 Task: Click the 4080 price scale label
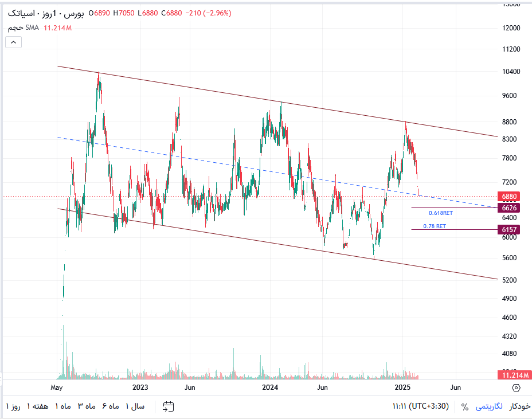coord(509,354)
